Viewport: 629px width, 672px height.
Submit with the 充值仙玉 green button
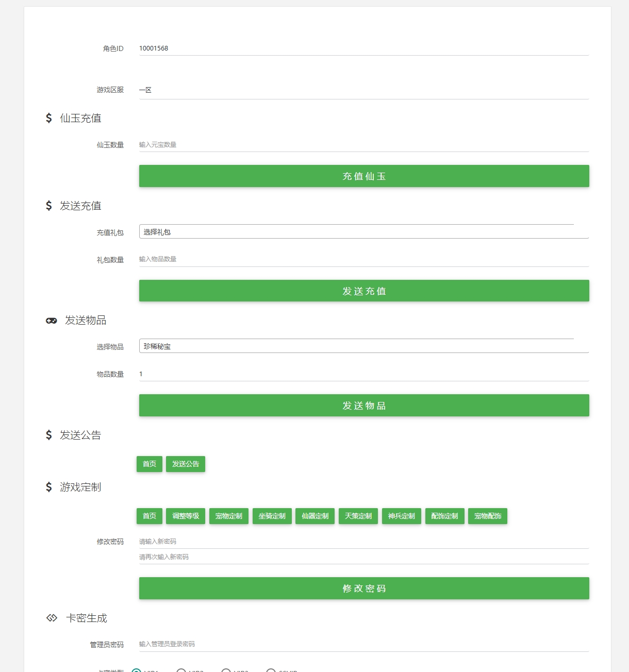(x=364, y=176)
